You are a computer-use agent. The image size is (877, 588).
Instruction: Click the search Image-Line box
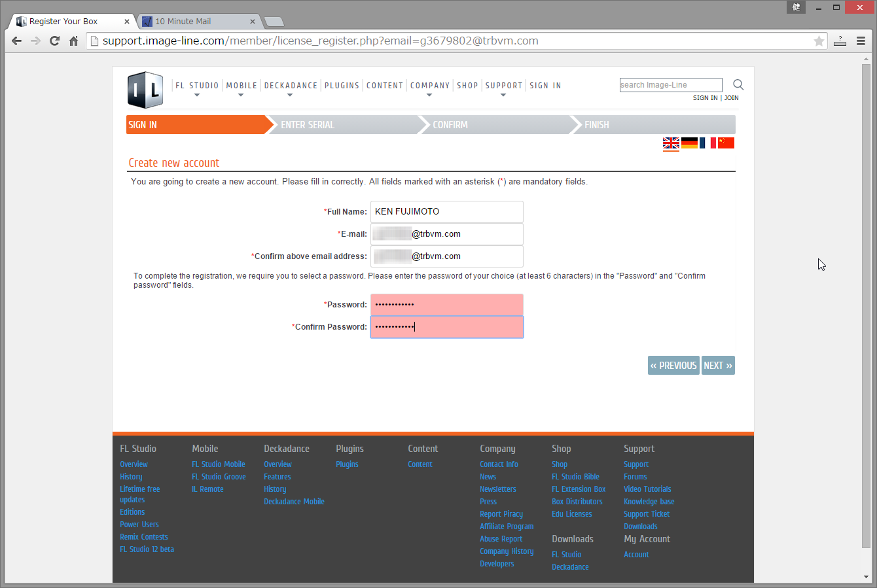coord(671,85)
